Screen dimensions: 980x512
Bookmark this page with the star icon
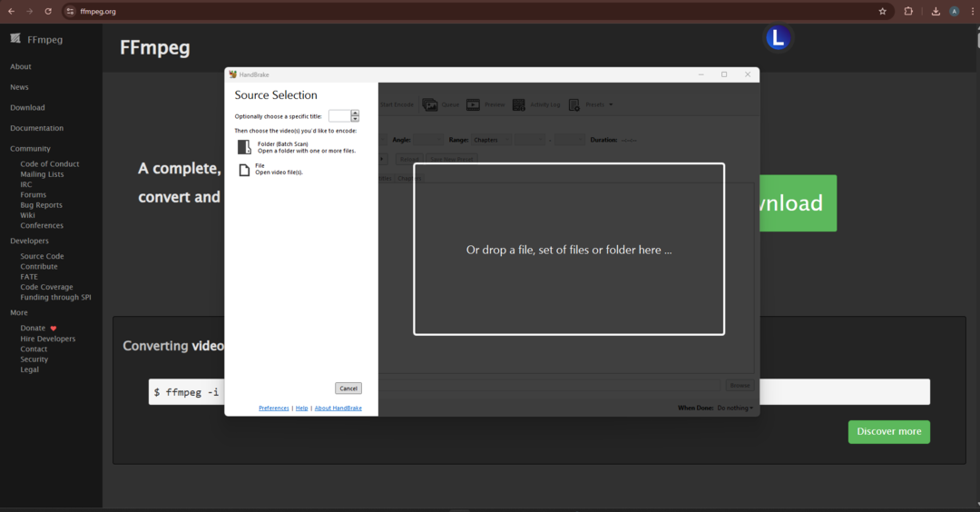pos(883,11)
